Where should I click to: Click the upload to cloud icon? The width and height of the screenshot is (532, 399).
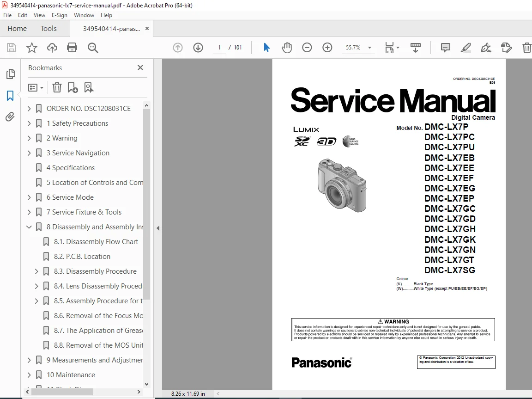tap(52, 48)
